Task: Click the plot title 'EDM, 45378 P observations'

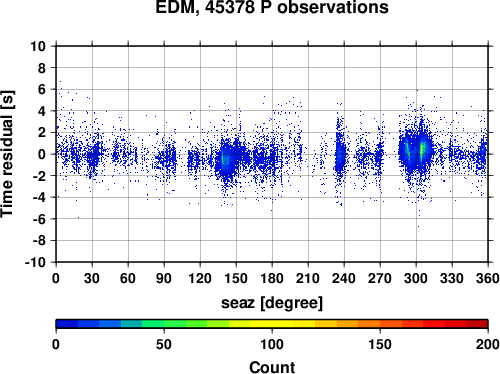Action: 272,7
